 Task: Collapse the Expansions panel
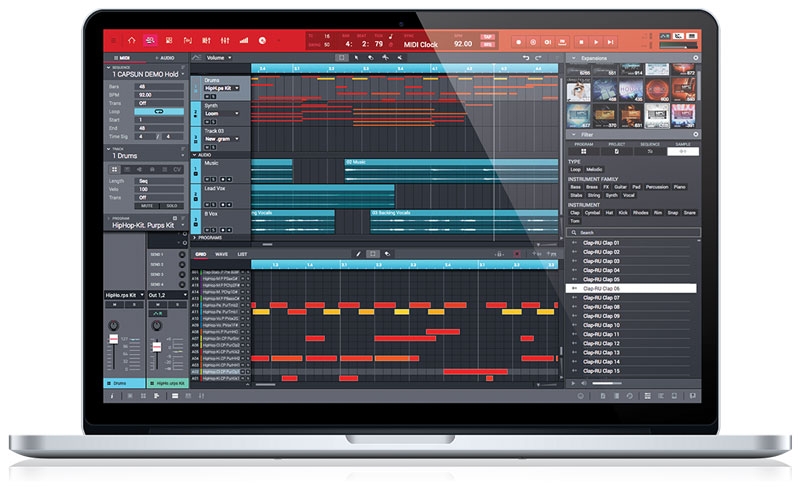pos(573,59)
